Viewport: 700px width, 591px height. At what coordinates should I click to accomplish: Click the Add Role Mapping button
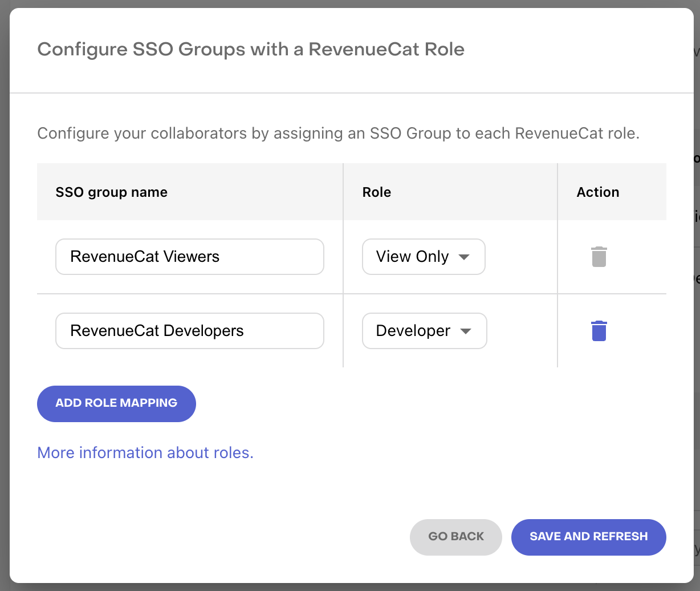point(116,403)
